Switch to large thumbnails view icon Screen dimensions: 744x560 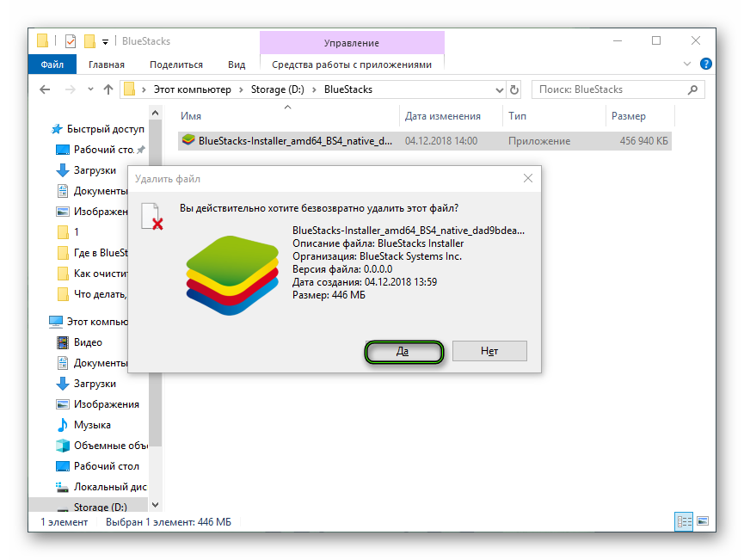tap(703, 521)
